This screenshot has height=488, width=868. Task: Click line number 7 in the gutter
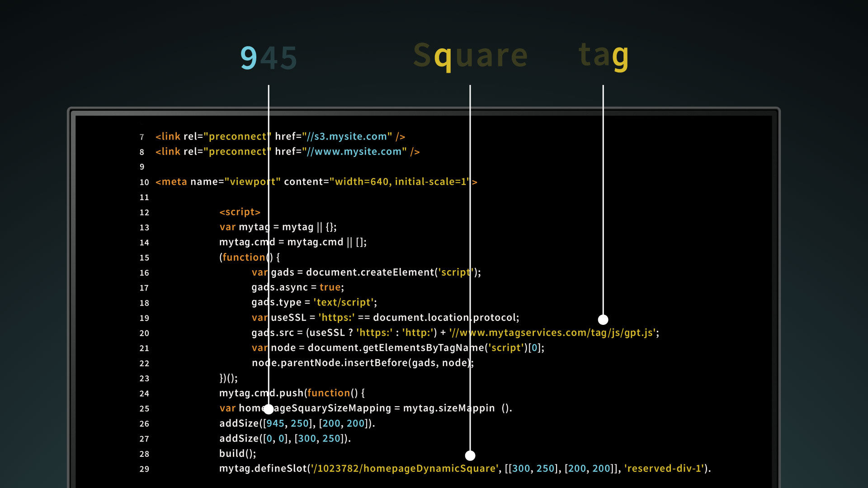click(x=142, y=137)
